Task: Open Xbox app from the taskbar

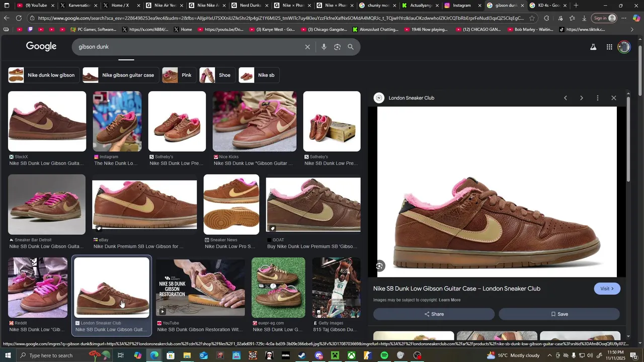Action: tap(351, 355)
